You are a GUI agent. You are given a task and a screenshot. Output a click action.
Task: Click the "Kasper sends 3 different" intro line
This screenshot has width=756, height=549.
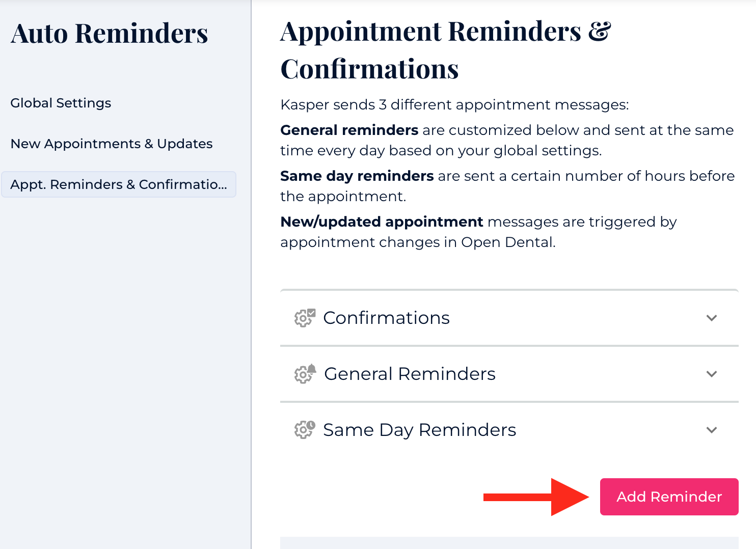[x=454, y=105]
